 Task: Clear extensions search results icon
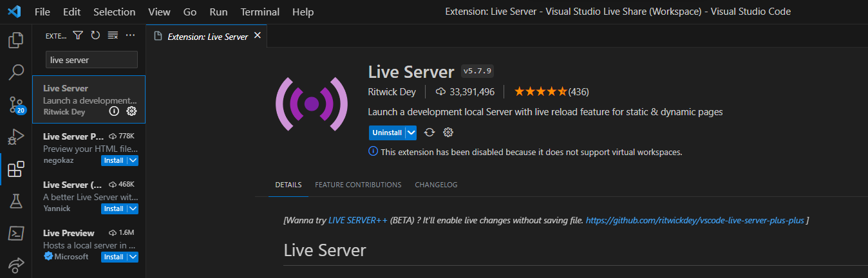113,35
